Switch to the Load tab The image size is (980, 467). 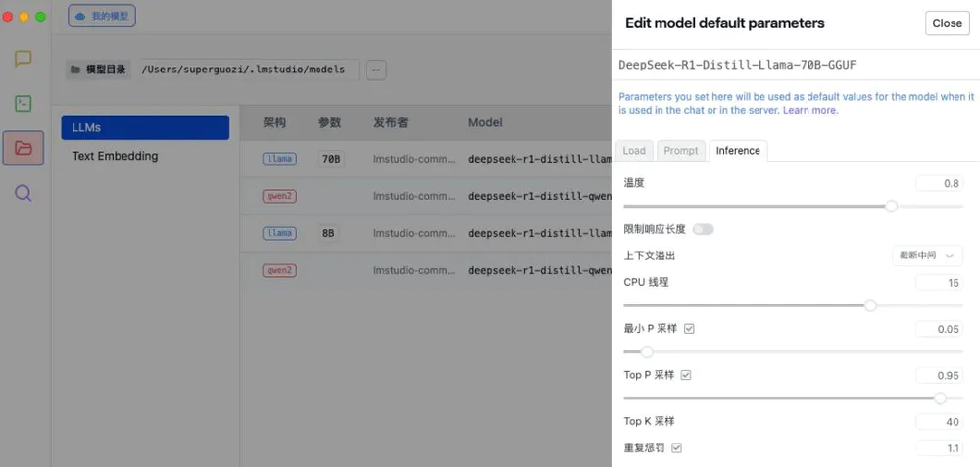(634, 151)
